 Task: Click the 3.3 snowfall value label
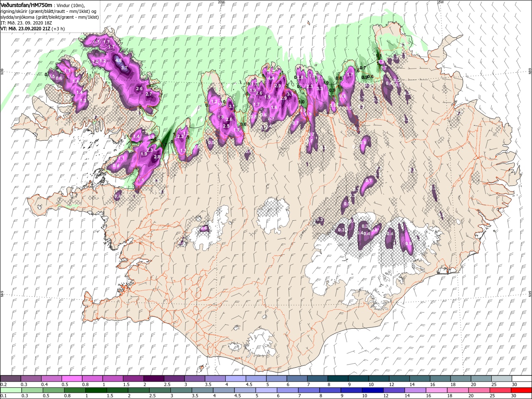[x=320, y=89]
